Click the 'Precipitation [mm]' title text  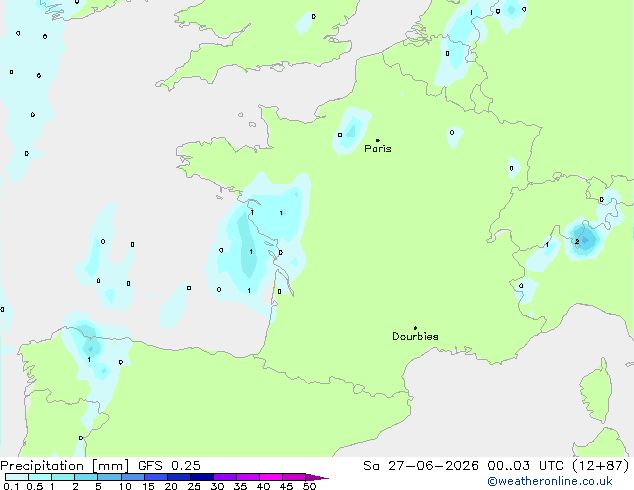[64, 466]
